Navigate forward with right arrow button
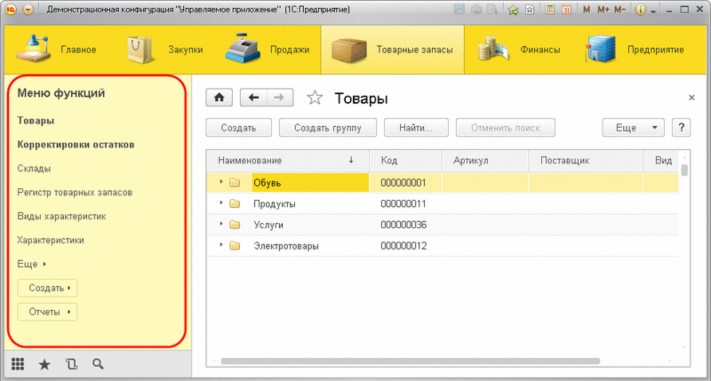This screenshot has height=381, width=711. coord(280,98)
